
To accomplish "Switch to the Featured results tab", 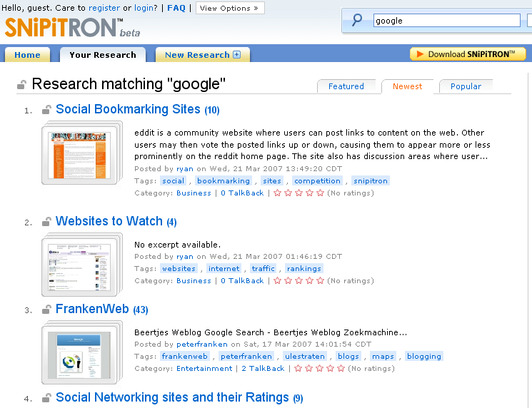I will click(346, 86).
